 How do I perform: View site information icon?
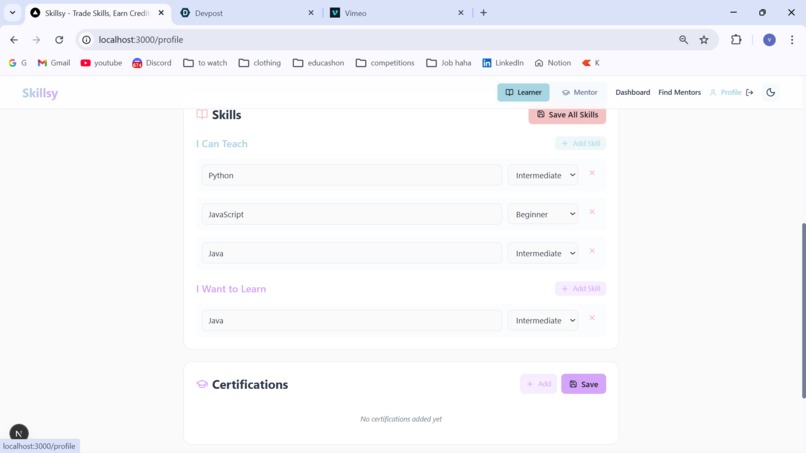click(x=86, y=40)
